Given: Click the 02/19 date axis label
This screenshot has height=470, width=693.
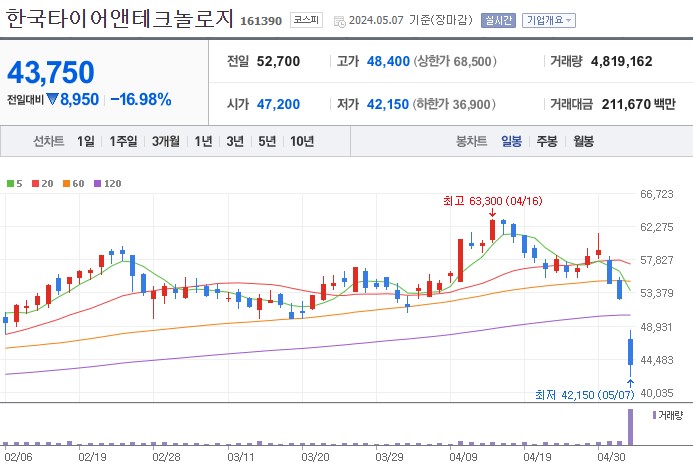Looking at the screenshot, I should click(x=92, y=457).
